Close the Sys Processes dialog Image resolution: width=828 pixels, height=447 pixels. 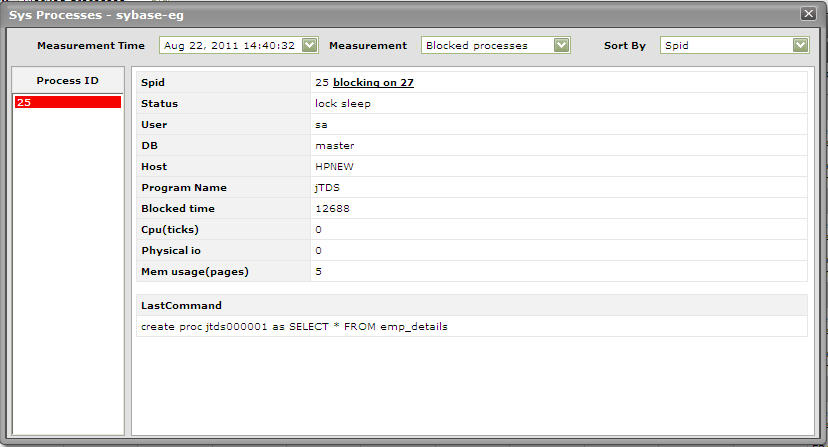tap(808, 14)
